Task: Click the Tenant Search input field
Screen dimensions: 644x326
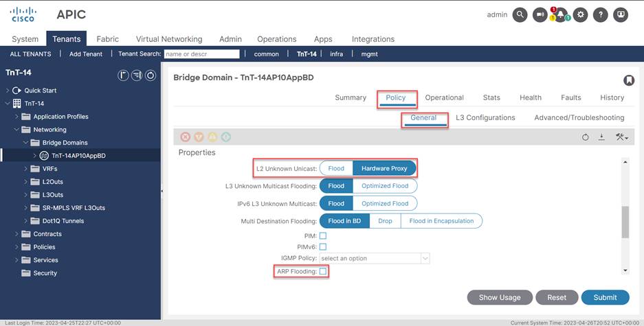Action: (201, 54)
